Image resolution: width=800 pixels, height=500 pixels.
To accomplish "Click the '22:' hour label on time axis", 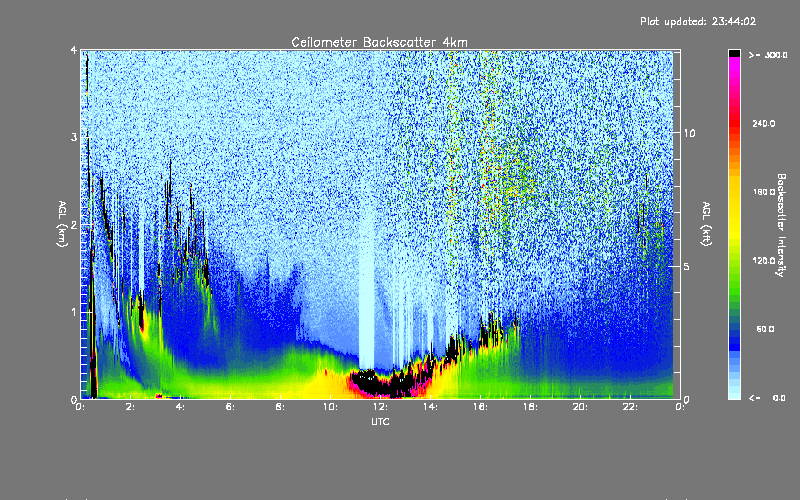I will [x=630, y=407].
